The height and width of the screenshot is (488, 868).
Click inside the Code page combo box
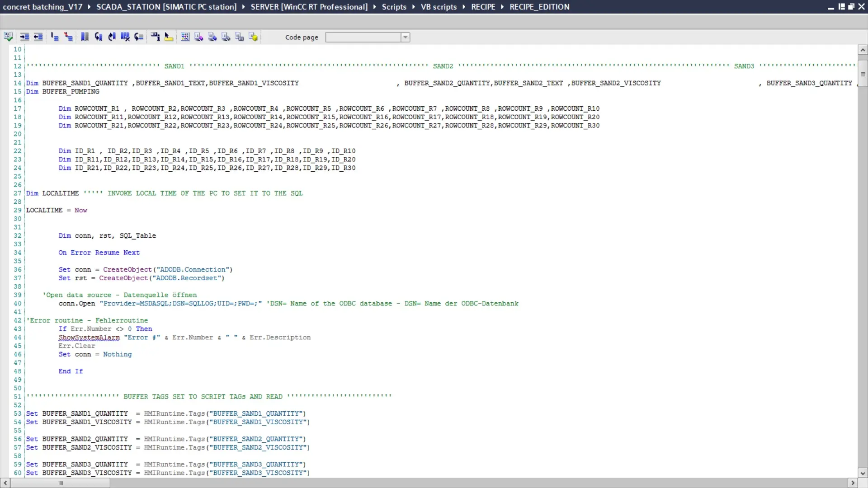[x=363, y=38]
